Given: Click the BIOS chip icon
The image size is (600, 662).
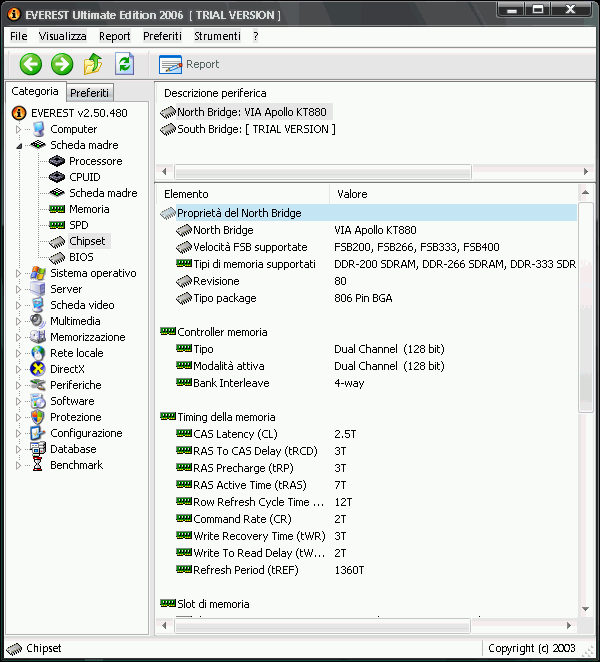Looking at the screenshot, I should coord(57,258).
